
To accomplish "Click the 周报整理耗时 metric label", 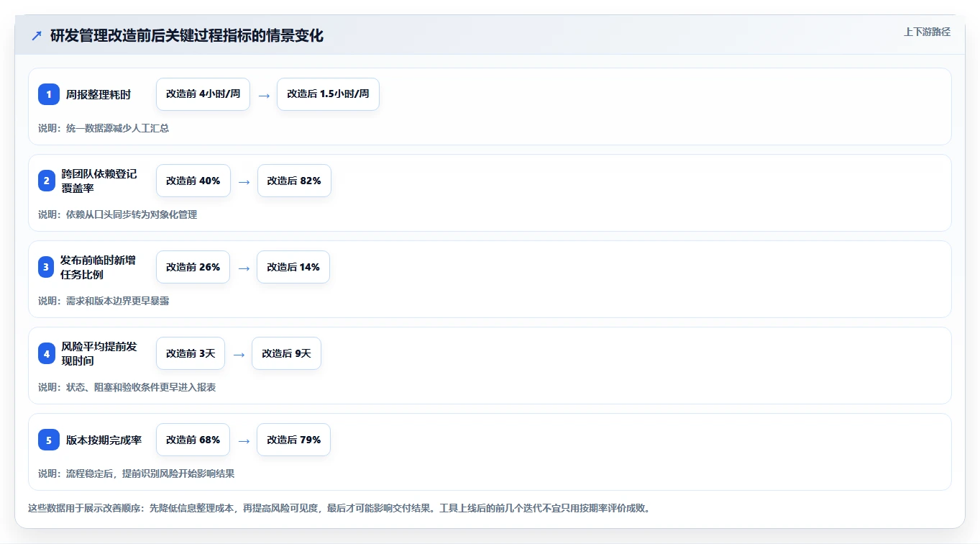I will click(99, 94).
